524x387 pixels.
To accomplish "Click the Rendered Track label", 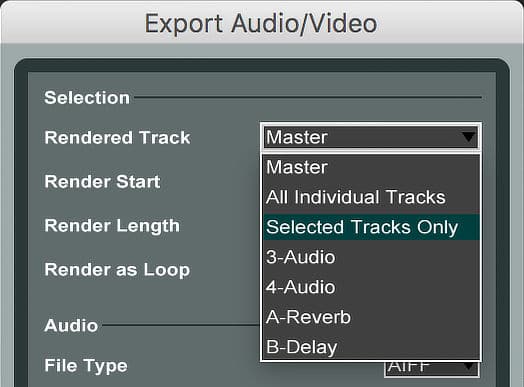I will [118, 137].
